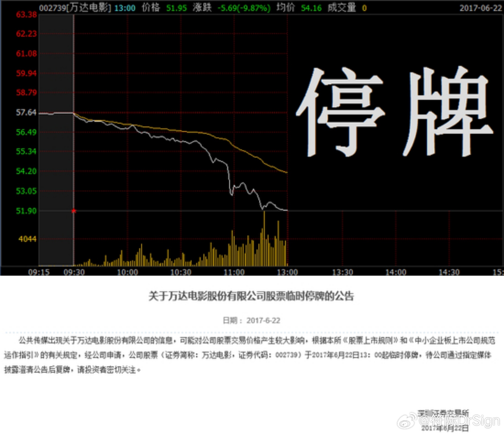Image resolution: width=504 pixels, height=434 pixels.
Task: Click the 涨跌 label in the header
Action: click(x=202, y=8)
